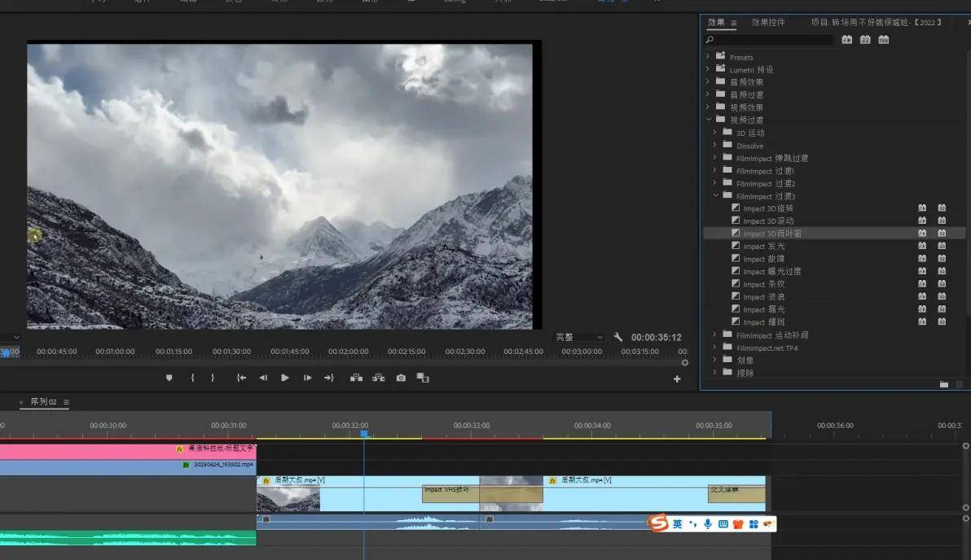Go to Out point button

click(329, 378)
